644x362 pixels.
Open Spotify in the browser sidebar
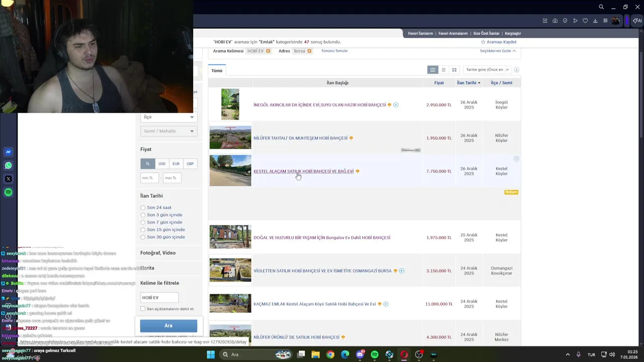[8, 193]
